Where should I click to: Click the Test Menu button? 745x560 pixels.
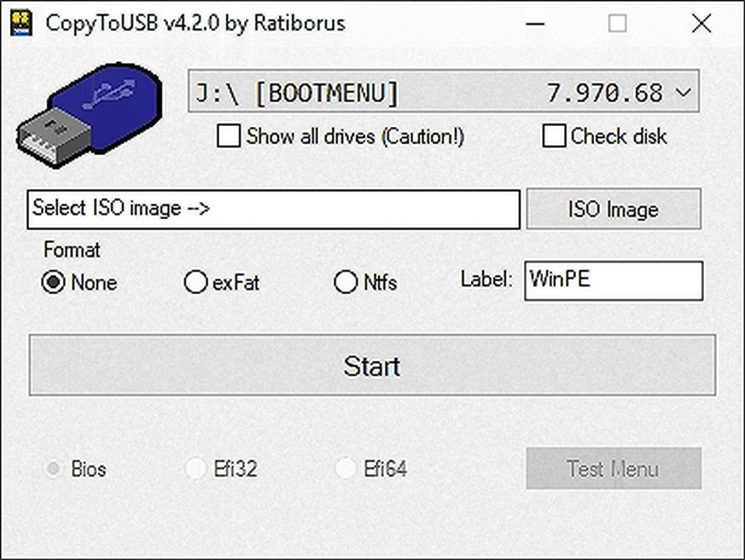(x=613, y=468)
